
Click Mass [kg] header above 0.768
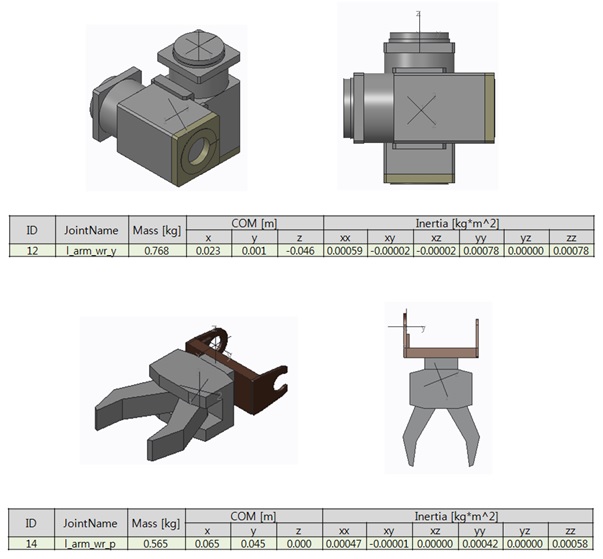pos(157,230)
